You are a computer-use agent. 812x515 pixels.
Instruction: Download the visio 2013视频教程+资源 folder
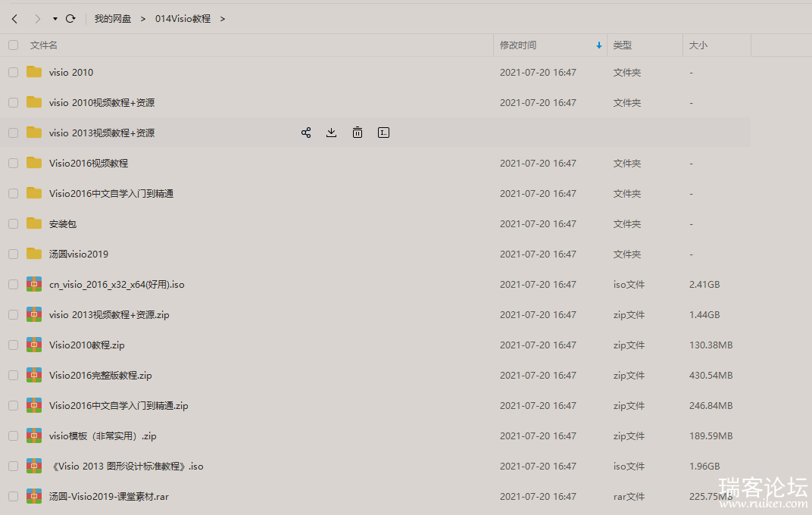coord(332,133)
